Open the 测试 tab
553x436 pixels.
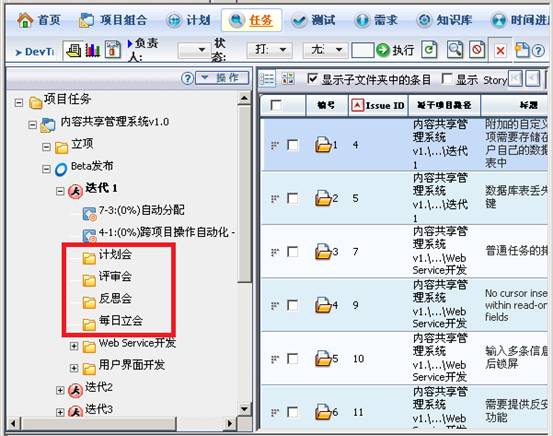314,20
